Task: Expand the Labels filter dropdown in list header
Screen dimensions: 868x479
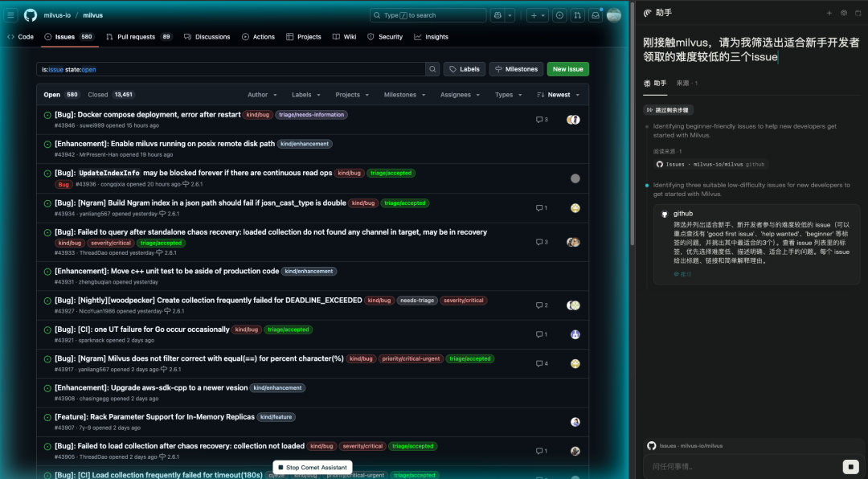Action: coord(306,95)
